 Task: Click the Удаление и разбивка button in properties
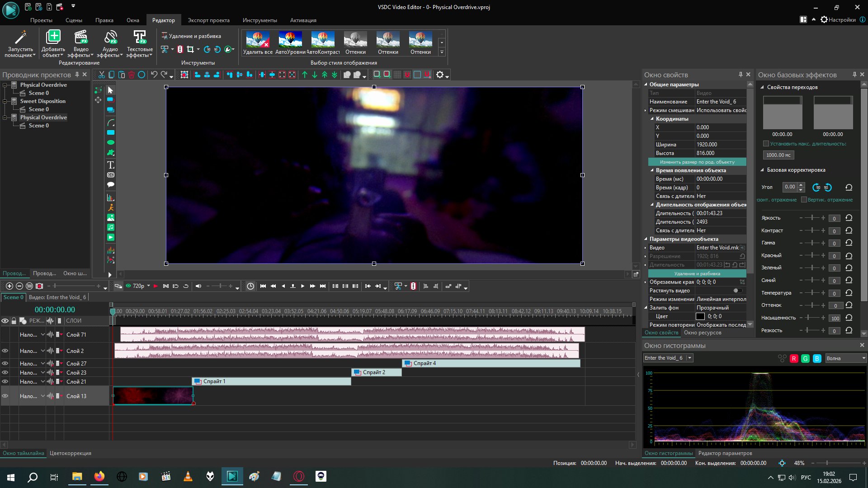tap(697, 273)
